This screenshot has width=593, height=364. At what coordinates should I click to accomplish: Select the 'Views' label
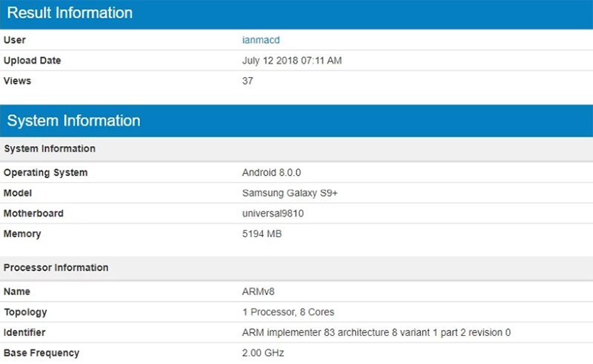[x=17, y=81]
